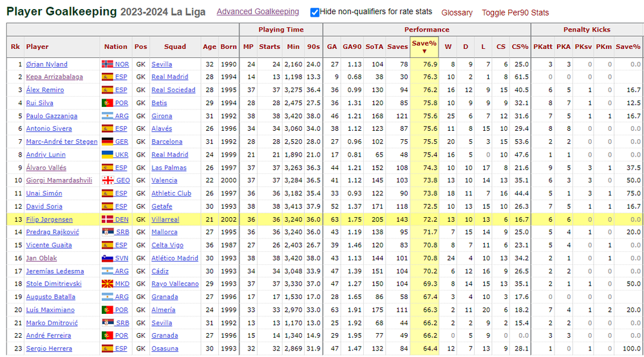Click the Penalty Kicks column group header

coord(587,30)
